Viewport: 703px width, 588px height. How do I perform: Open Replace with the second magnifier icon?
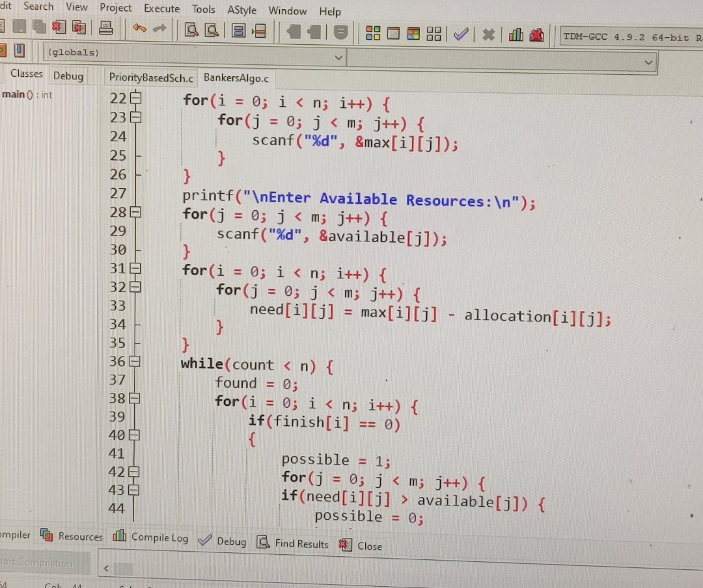point(212,30)
